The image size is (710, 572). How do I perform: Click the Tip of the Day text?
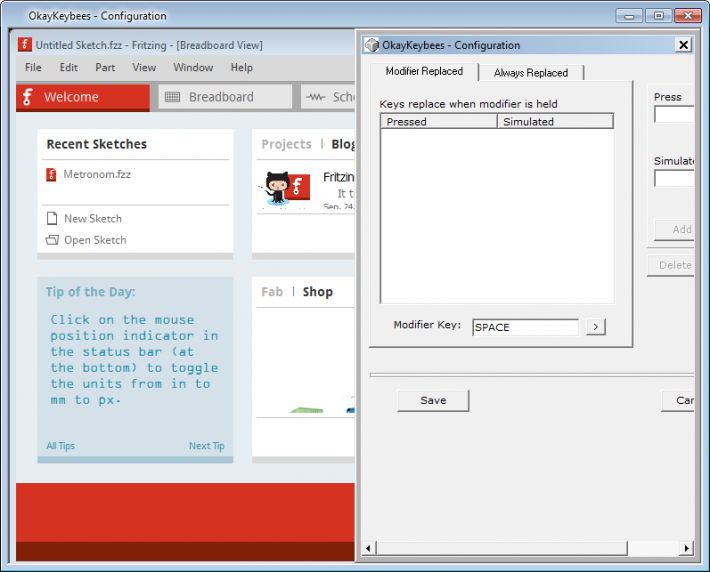(x=134, y=360)
